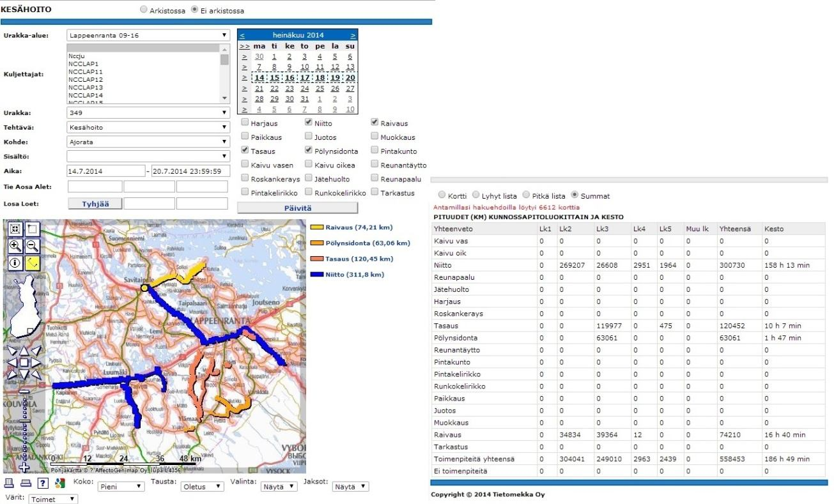The width and height of the screenshot is (834, 504).
Task: Pan the map north with up arrow
Action: (x=24, y=350)
